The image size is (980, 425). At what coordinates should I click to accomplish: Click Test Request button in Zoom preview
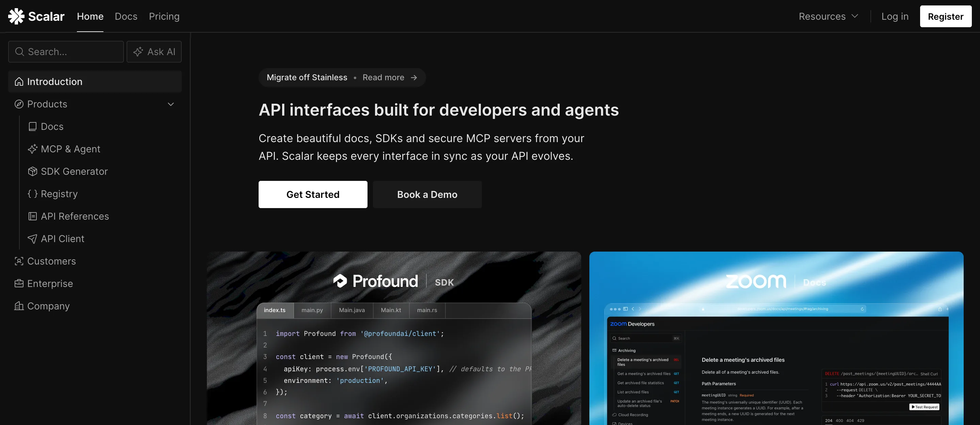[924, 407]
